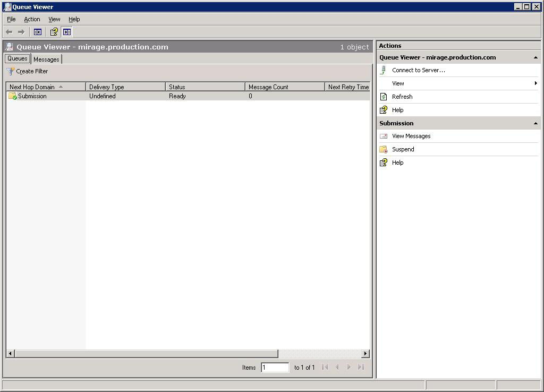Select the Submission queue row
The height and width of the screenshot is (392, 544).
pos(188,96)
